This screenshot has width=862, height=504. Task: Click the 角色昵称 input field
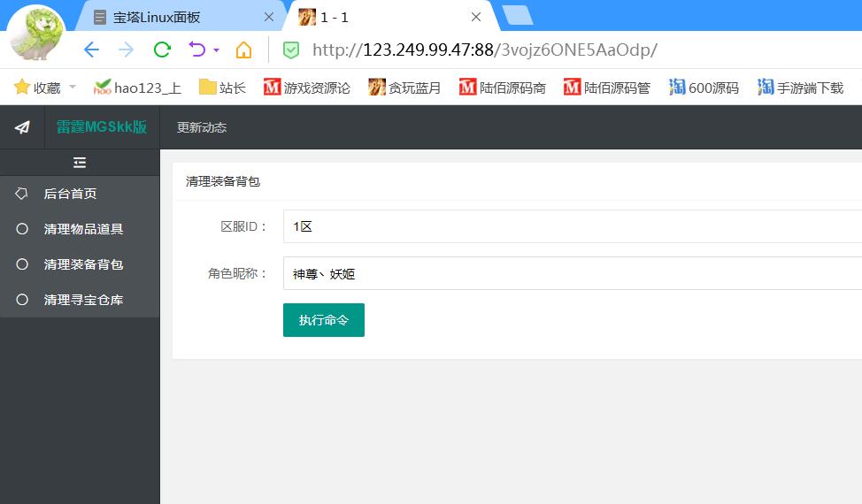coord(572,274)
